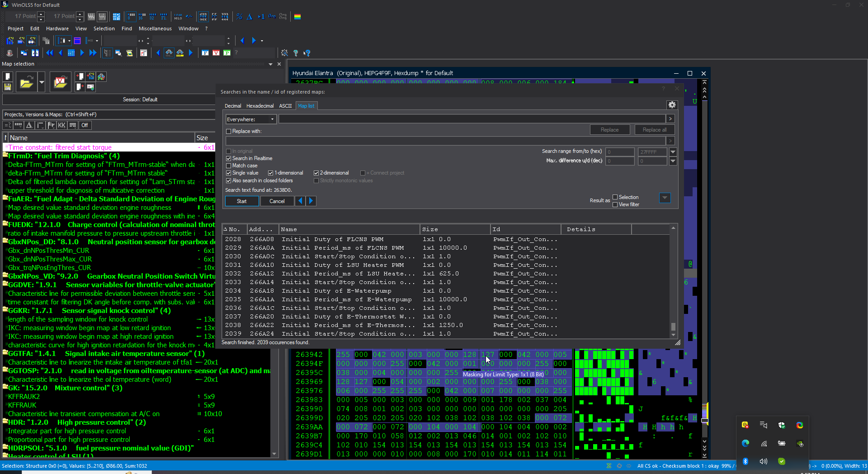Viewport: 868px width, 474px height.
Task: Open the search dialog settings gear
Action: (x=672, y=105)
